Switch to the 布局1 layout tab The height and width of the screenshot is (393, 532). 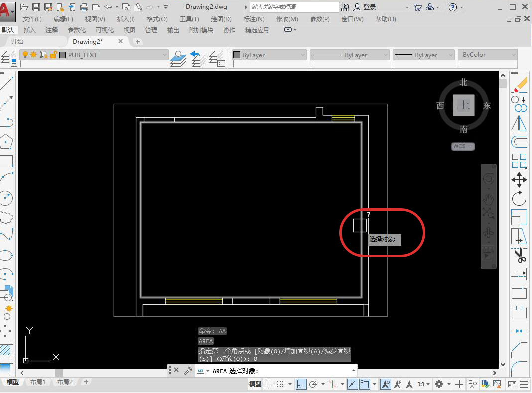pos(38,382)
